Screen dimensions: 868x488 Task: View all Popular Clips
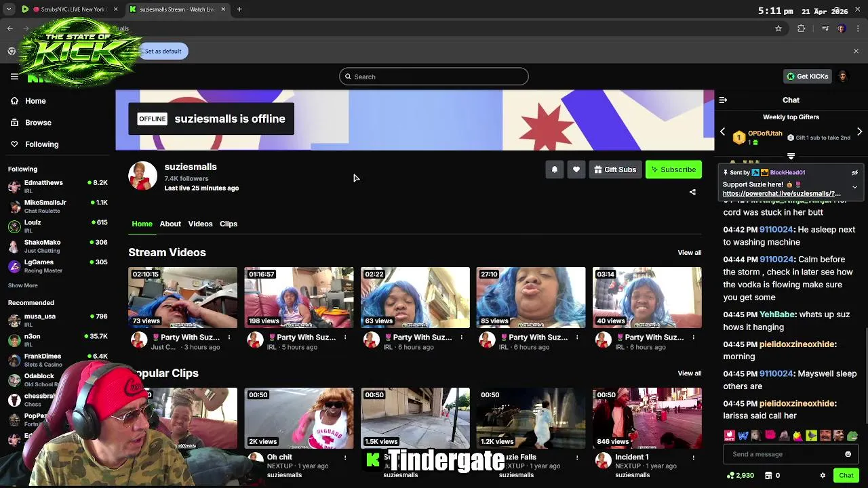tap(690, 373)
